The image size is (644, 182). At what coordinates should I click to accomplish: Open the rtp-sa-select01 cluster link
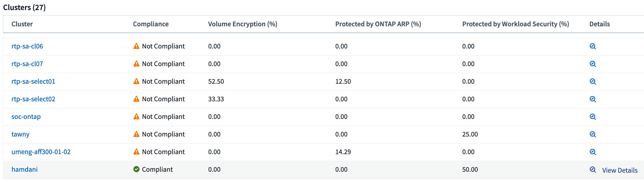point(33,81)
